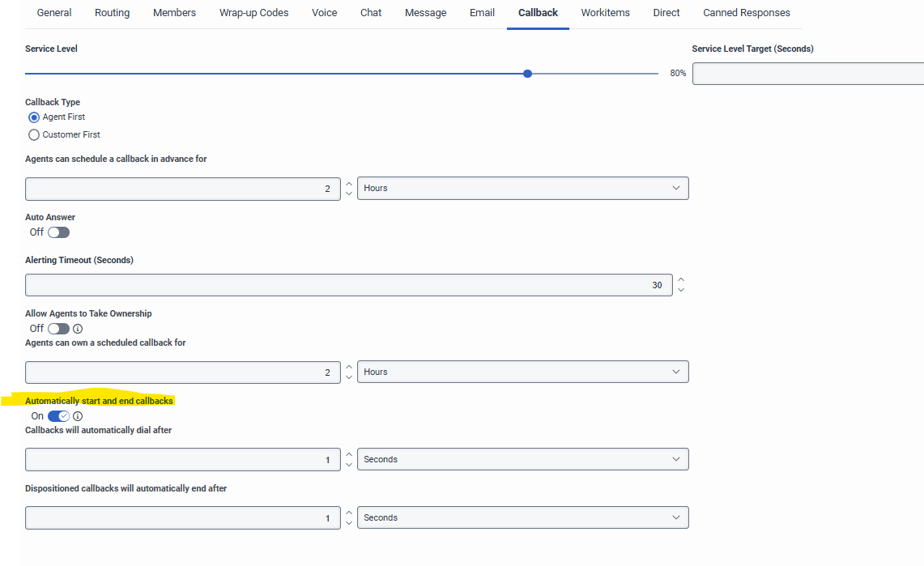
Task: Click the Service Level Target seconds field
Action: tap(807, 74)
